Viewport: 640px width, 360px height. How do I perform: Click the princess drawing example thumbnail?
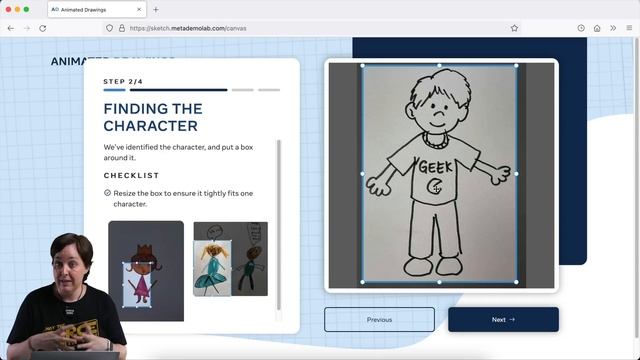146,271
